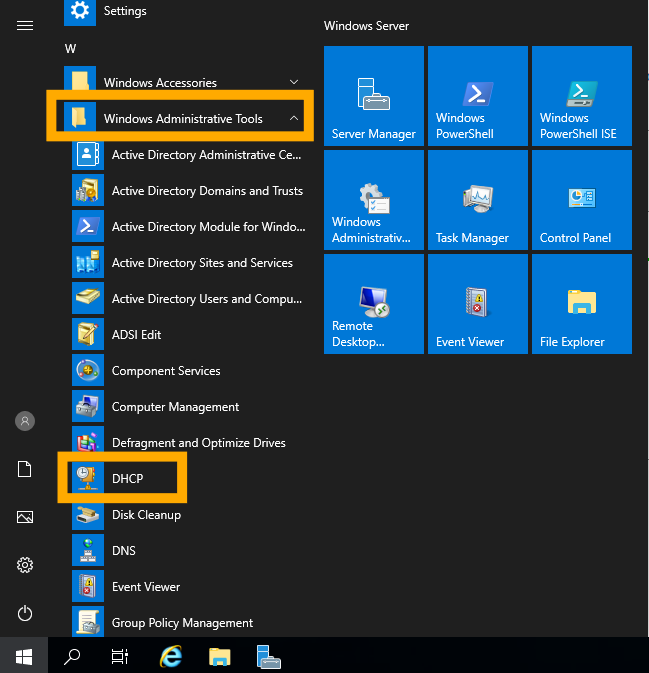This screenshot has height=673, width=649.
Task: Open the Server Manager tile
Action: 374,96
